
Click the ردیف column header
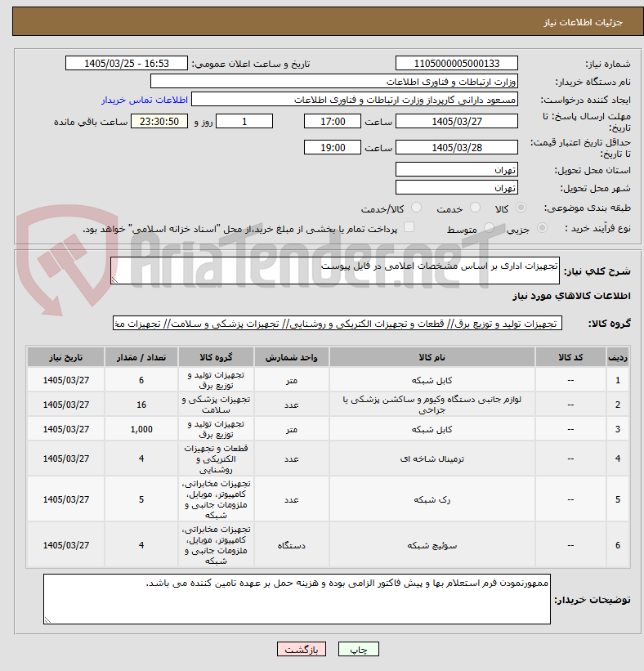[618, 357]
